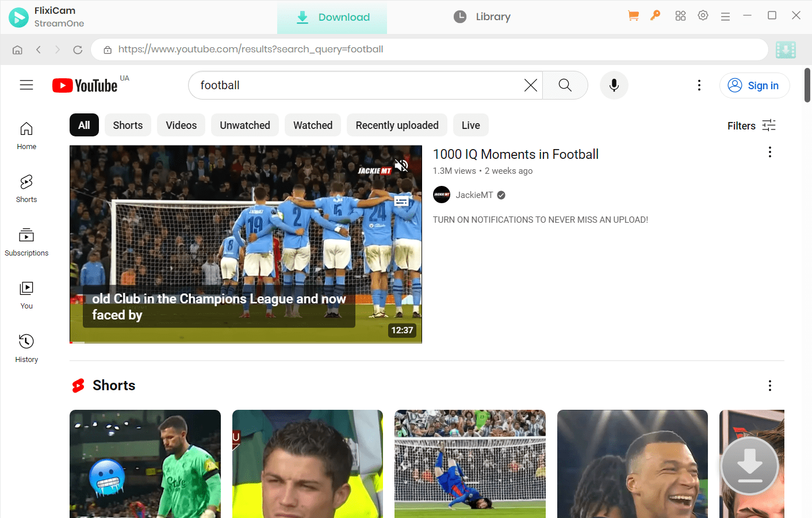Open the settings gear icon

point(703,16)
